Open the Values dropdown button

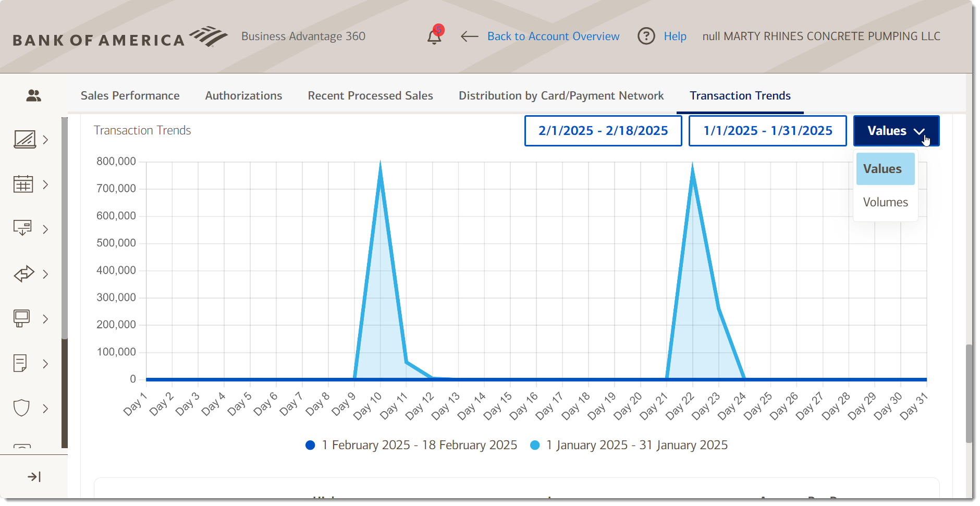(x=895, y=131)
